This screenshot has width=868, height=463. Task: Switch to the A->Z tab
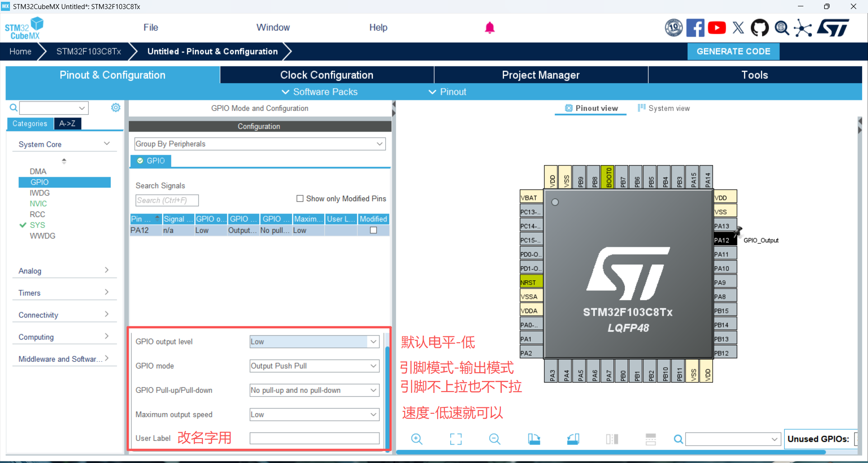[67, 123]
